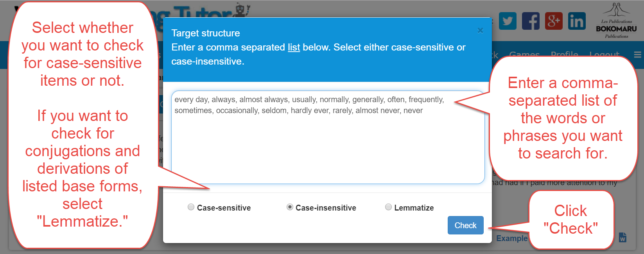
Task: Click the Case-insensitive label text
Action: (326, 208)
